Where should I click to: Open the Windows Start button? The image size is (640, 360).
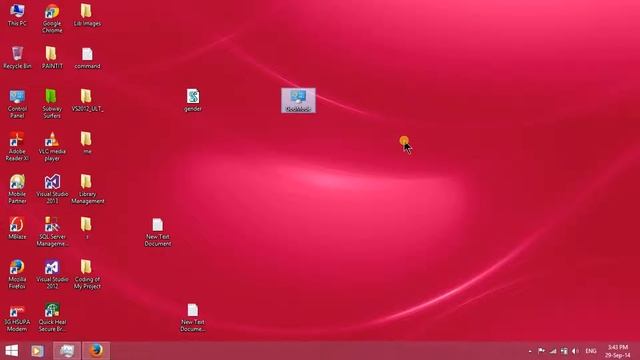tap(11, 351)
